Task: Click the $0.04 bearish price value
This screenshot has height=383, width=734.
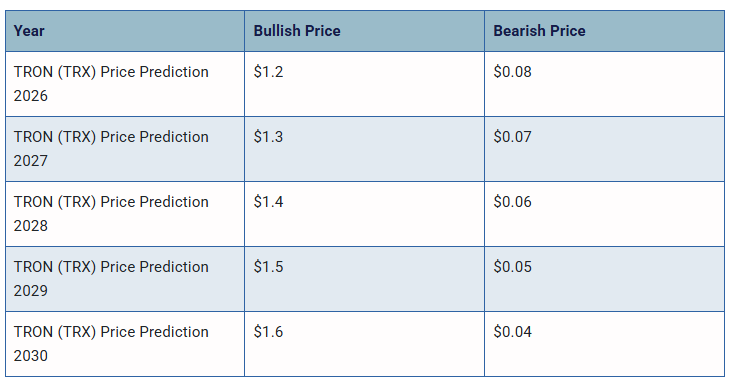Action: pos(513,332)
